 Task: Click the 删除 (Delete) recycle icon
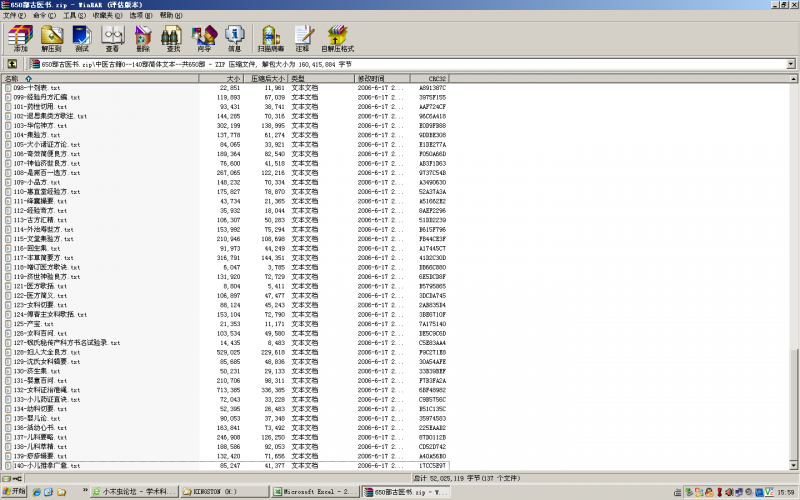pyautogui.click(x=143, y=39)
